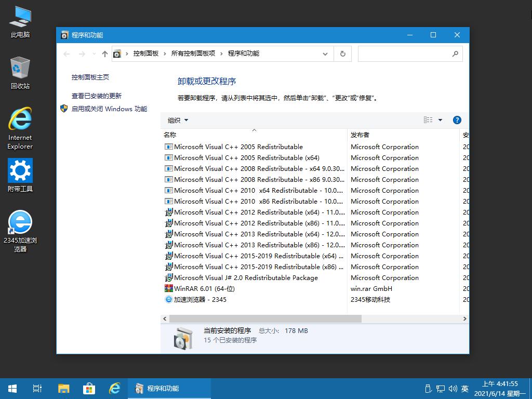Select the 回收站 recycle bin icon
Viewport: 532px width, 399px height.
tap(20, 73)
